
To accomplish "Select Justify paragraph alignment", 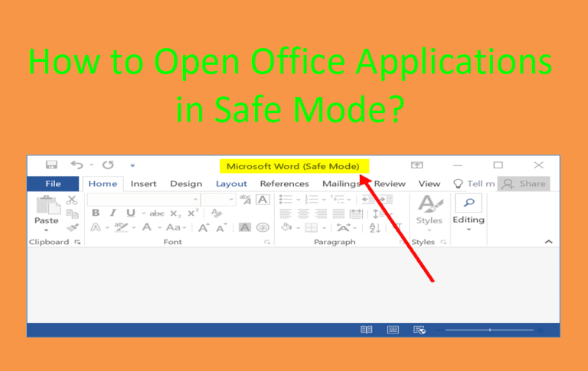I will [x=338, y=213].
